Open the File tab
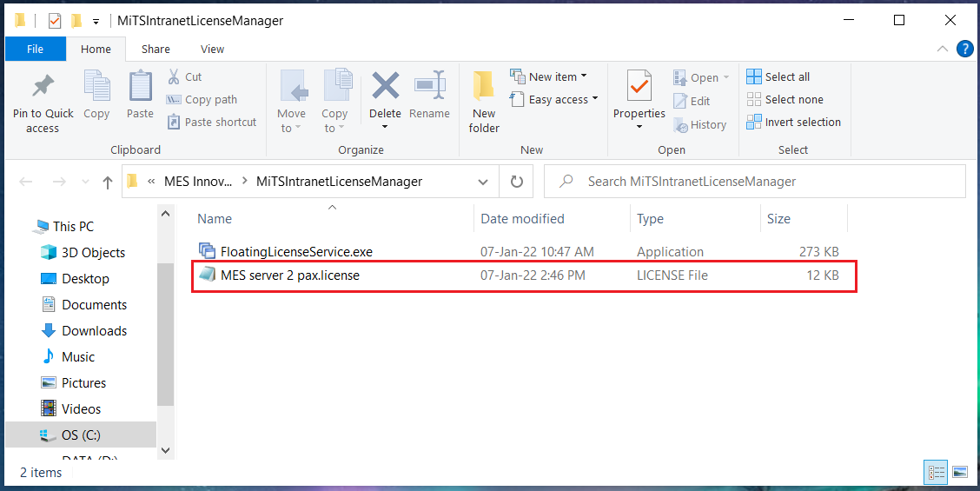This screenshot has height=491, width=980. tap(35, 49)
